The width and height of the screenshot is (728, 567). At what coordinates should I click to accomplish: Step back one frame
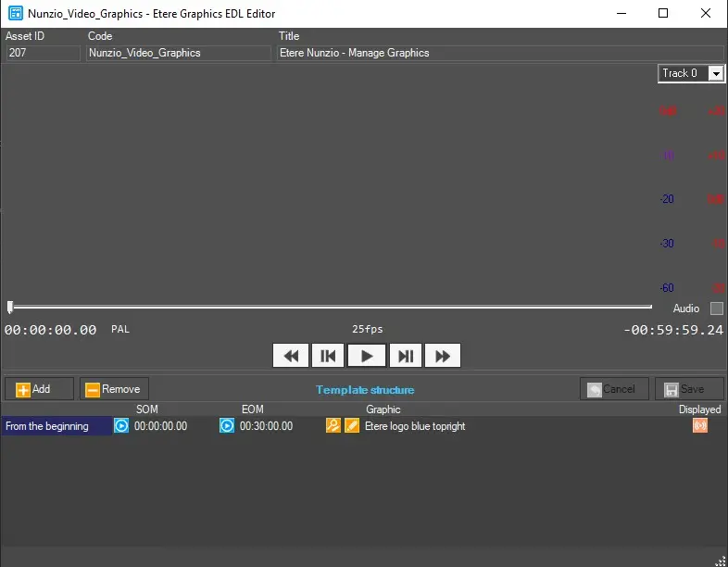(x=328, y=356)
